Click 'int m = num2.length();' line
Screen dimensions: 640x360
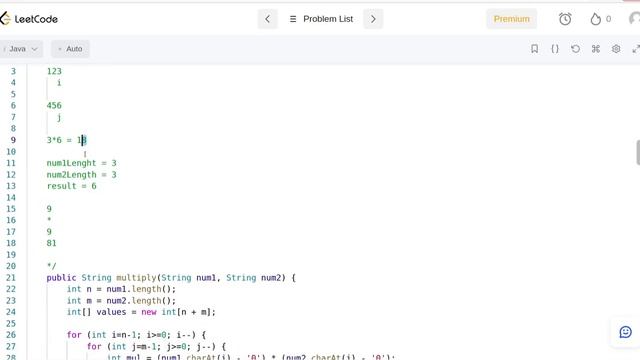pyautogui.click(x=121, y=300)
